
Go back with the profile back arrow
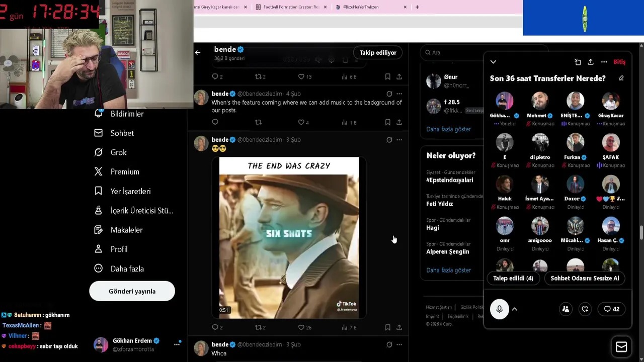198,52
